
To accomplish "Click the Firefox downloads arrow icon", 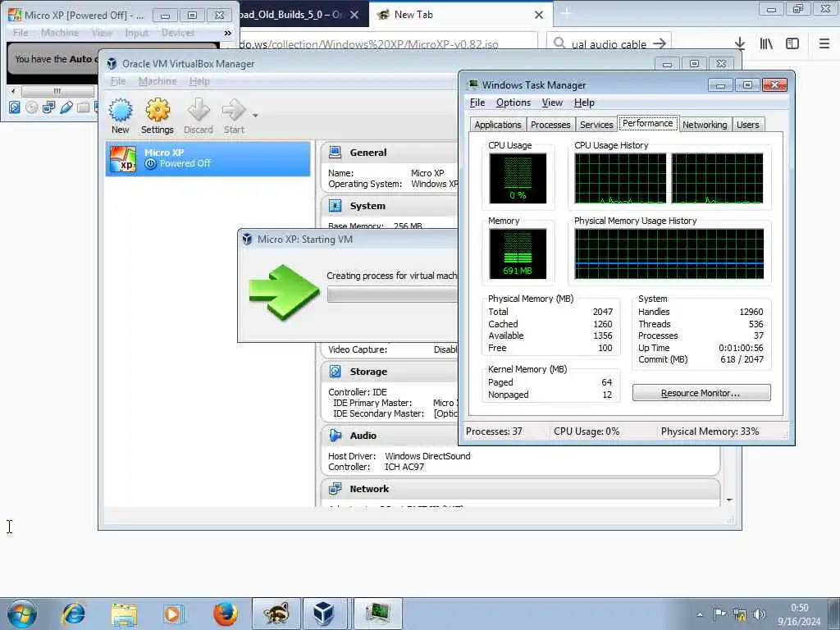I will pyautogui.click(x=740, y=43).
